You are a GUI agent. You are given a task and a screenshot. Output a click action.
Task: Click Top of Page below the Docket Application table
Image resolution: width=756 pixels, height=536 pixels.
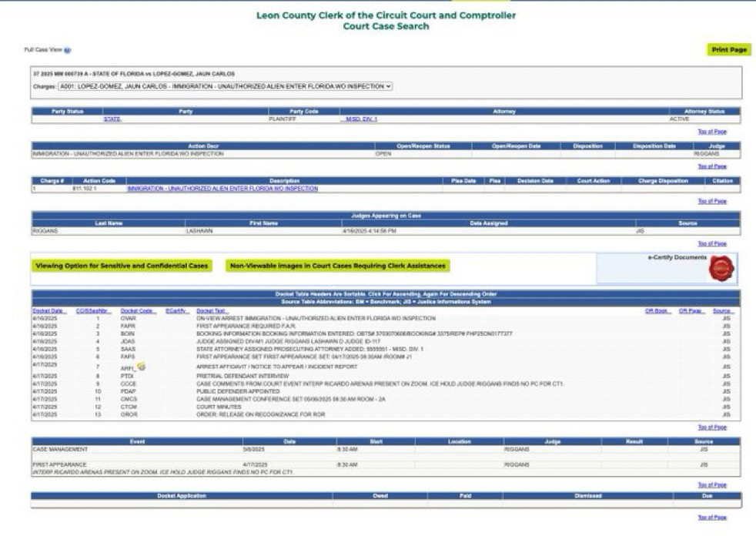(712, 518)
